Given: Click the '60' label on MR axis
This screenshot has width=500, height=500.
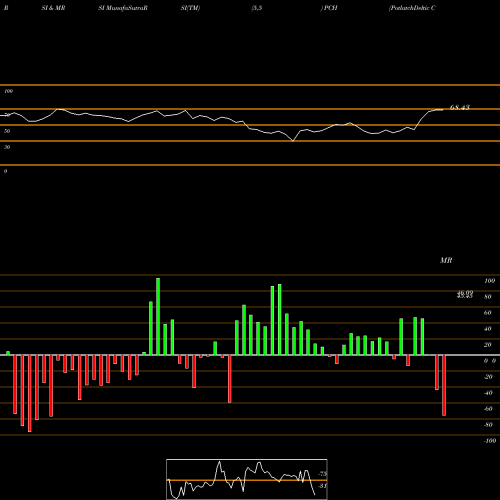Looking at the screenshot, I should click(x=488, y=313).
